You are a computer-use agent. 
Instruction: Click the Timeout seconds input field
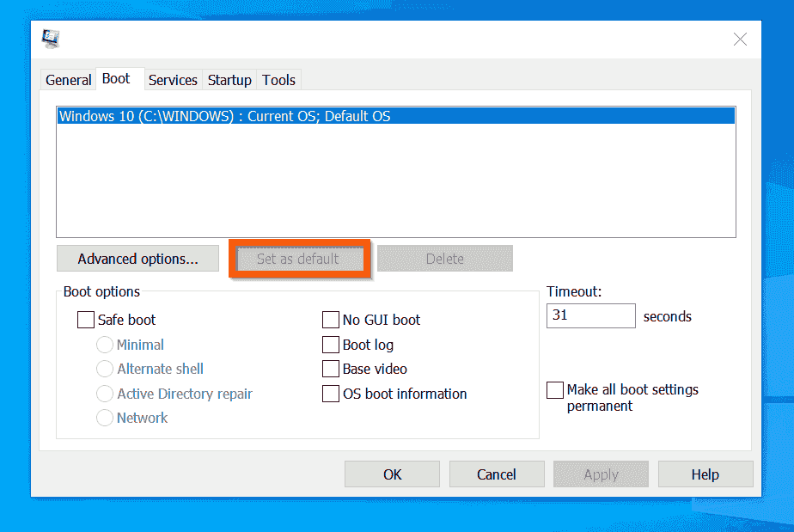[x=591, y=315]
